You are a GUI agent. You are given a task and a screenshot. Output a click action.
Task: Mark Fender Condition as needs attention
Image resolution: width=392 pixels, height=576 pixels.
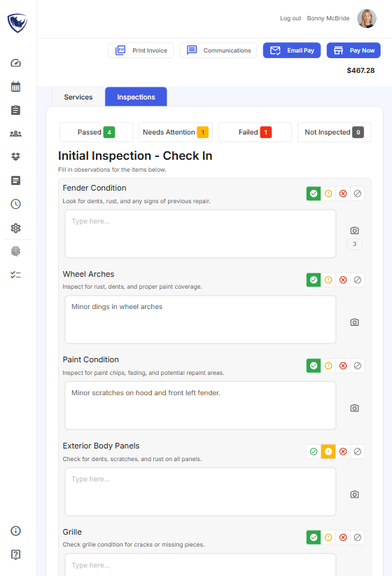click(328, 193)
